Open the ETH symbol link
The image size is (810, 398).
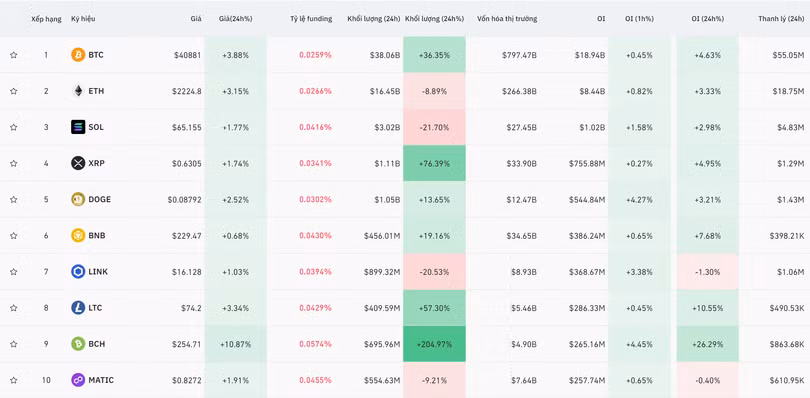coord(96,91)
